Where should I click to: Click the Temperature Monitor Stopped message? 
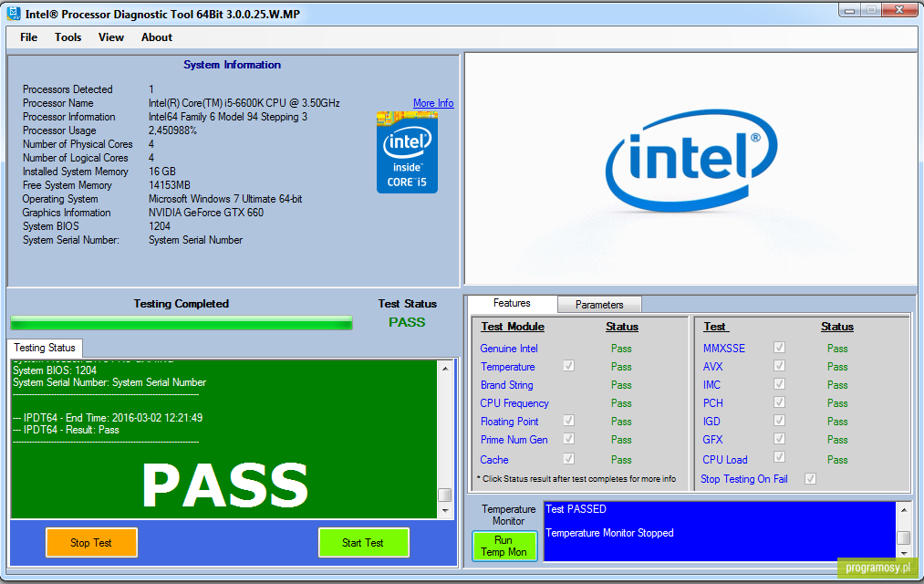tap(609, 533)
